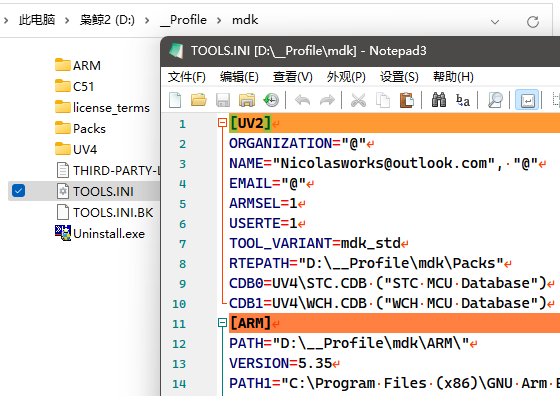Click the Notepad3 app icon in title bar
The height and width of the screenshot is (396, 560).
pyautogui.click(x=176, y=51)
